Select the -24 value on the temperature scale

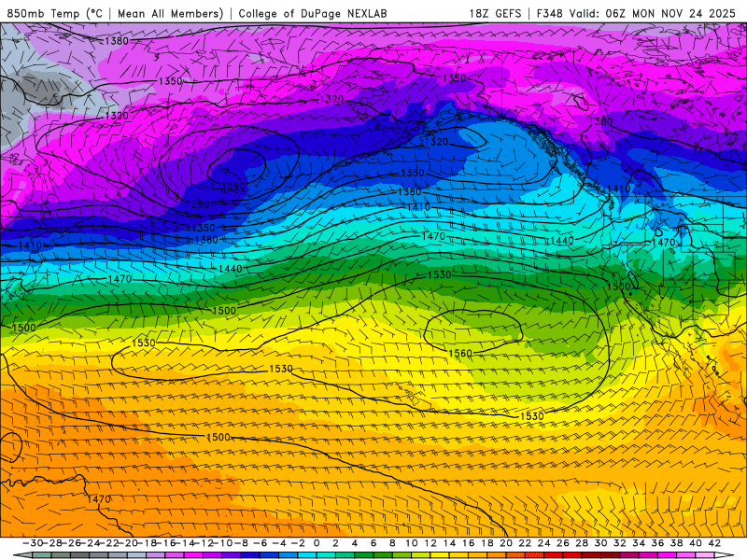[x=90, y=543]
